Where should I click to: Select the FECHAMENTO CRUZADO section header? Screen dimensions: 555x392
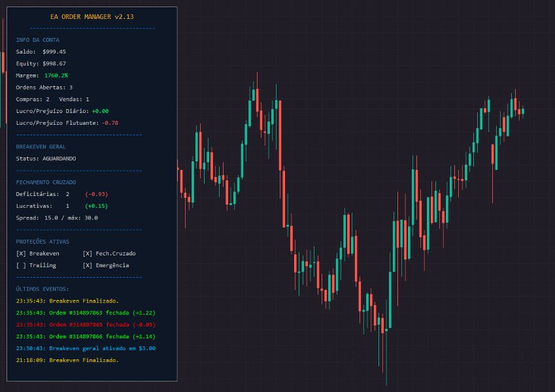point(46,182)
